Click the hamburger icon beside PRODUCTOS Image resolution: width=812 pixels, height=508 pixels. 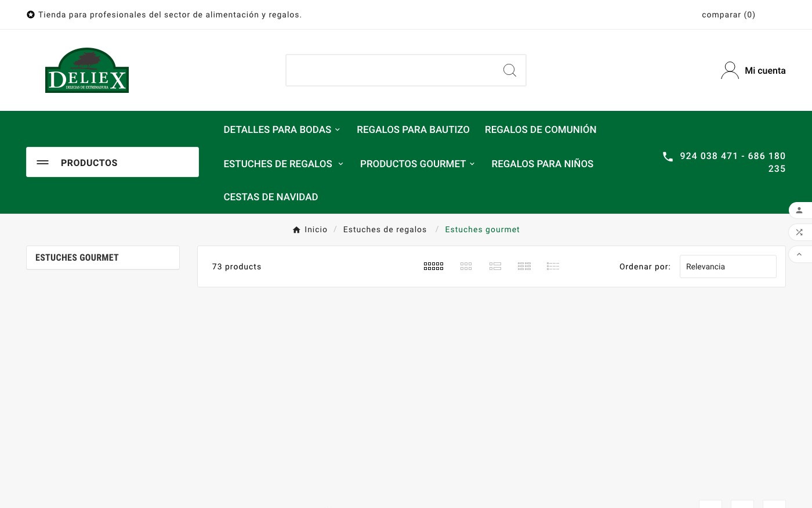coord(43,163)
